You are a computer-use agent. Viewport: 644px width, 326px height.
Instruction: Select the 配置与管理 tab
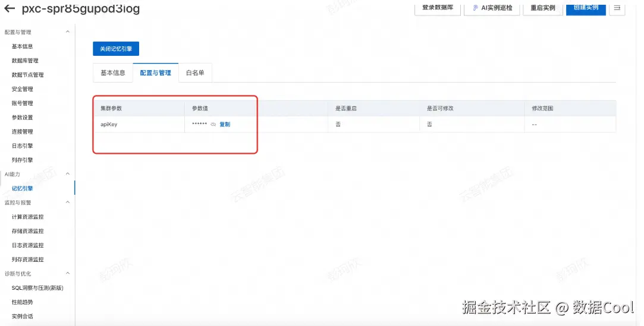pos(155,72)
